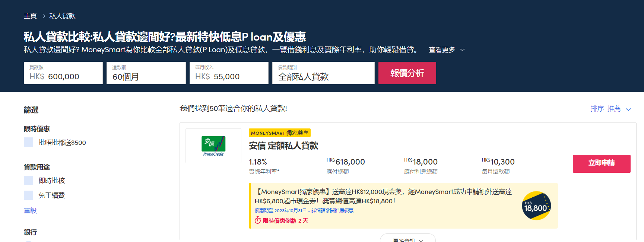Tick the 批唔批都送$500 checkbox

pos(28,142)
